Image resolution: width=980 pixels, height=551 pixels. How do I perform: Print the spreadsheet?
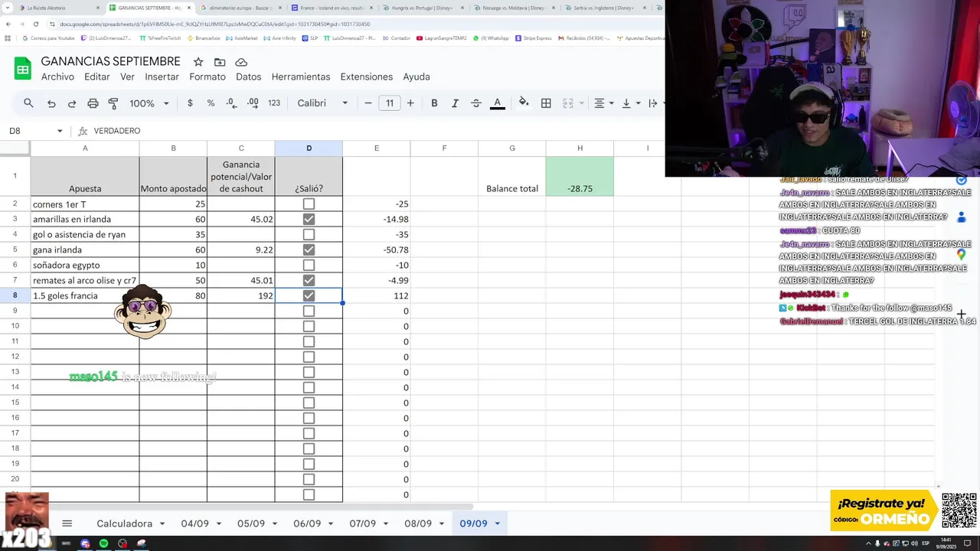93,103
